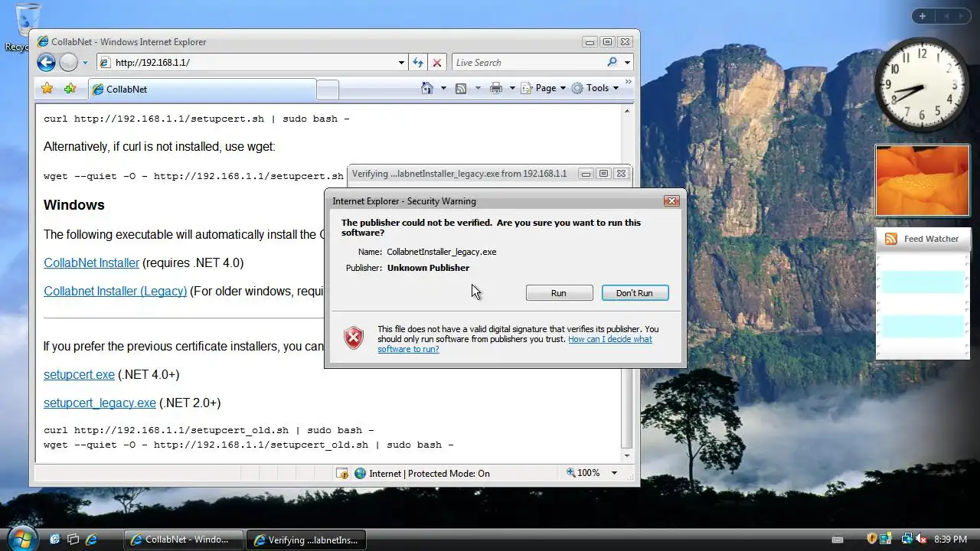Open a new blank tab button
This screenshot has width=980, height=551.
click(x=328, y=90)
